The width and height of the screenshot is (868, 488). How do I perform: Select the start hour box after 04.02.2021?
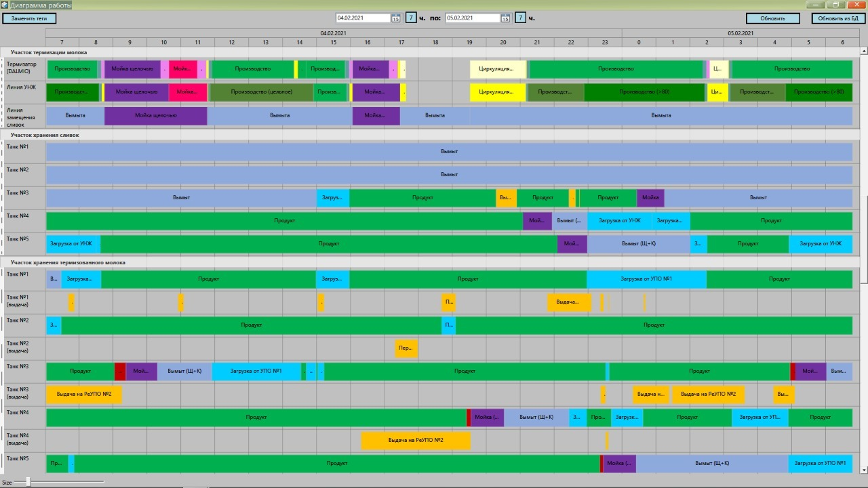click(411, 18)
